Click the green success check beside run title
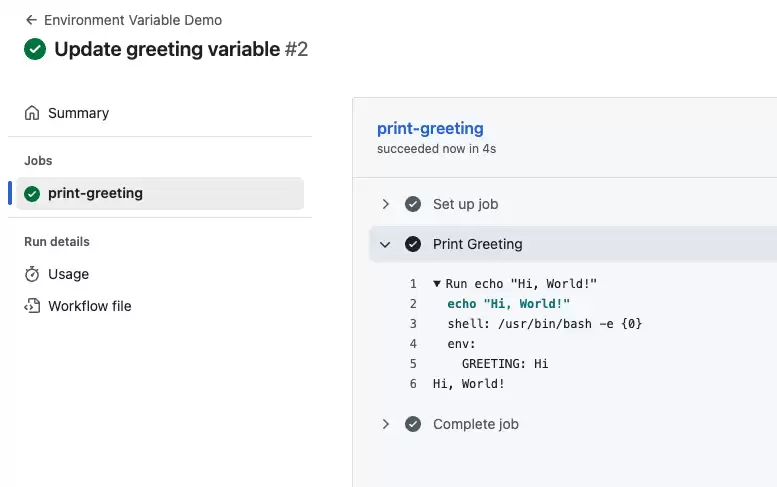The width and height of the screenshot is (777, 487). (35, 49)
